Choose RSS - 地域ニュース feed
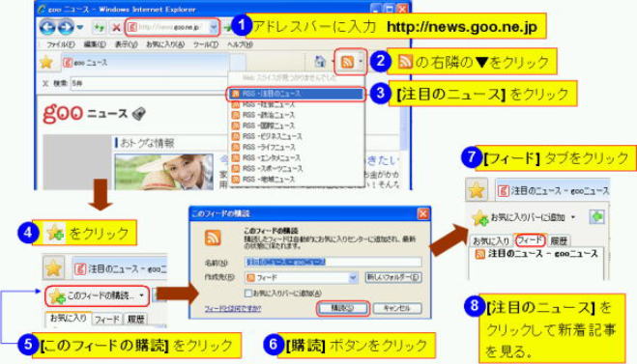The image size is (637, 364). [x=296, y=179]
